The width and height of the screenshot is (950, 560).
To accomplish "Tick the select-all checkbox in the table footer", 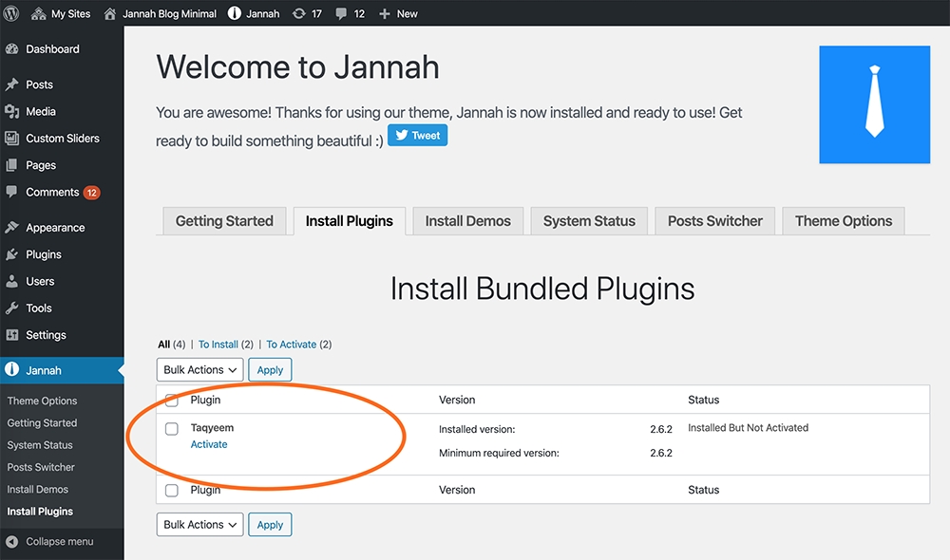I will (x=171, y=491).
